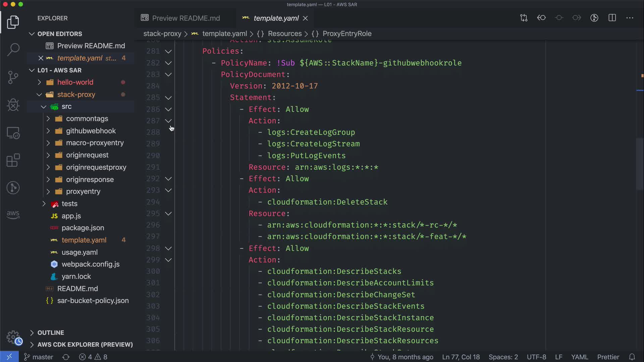Click the notifications bell in status bar
The image size is (644, 362).
(x=632, y=357)
